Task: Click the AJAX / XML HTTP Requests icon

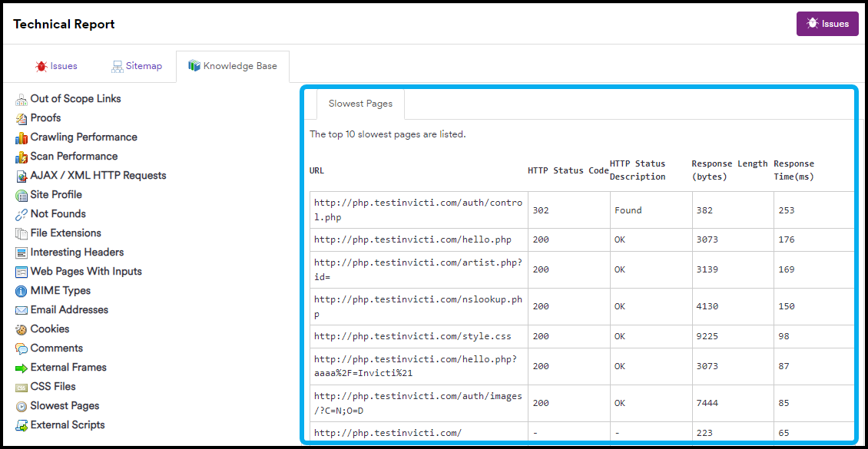Action: (22, 176)
